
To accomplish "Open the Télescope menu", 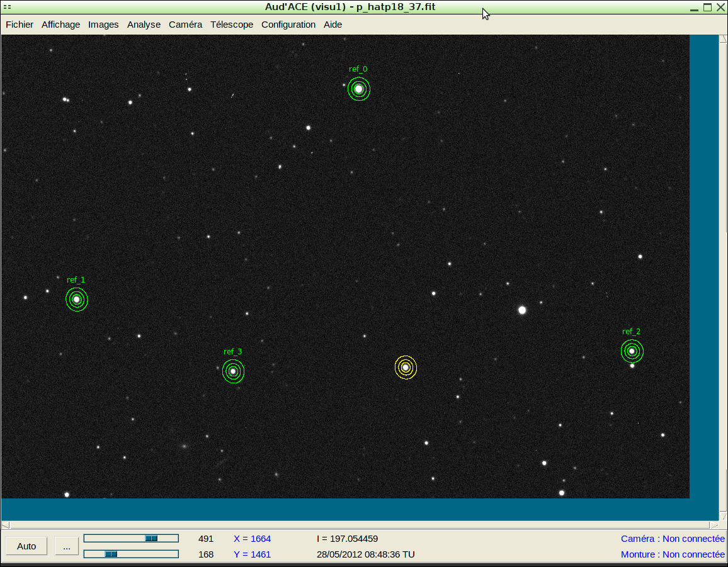I will tap(232, 25).
